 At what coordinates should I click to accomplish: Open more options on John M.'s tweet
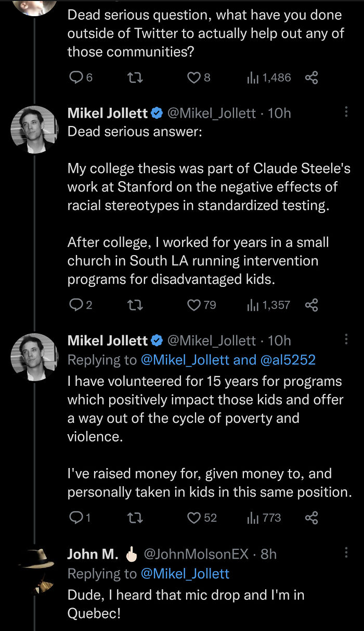click(x=346, y=553)
